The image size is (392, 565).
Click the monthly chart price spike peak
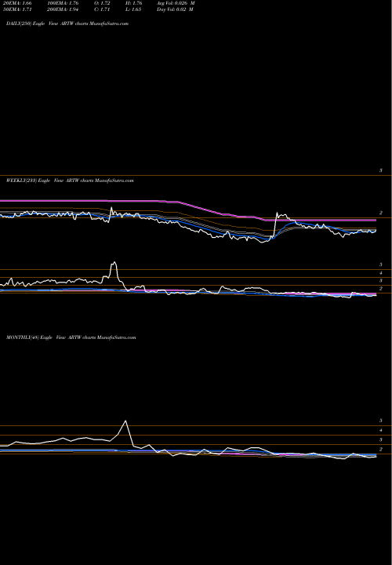(125, 421)
